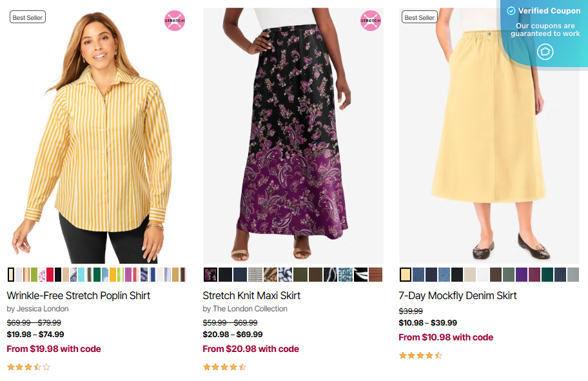588x381 pixels.
Task: Pick the purple swatch for the Denim Skirt
Action: tap(522, 275)
